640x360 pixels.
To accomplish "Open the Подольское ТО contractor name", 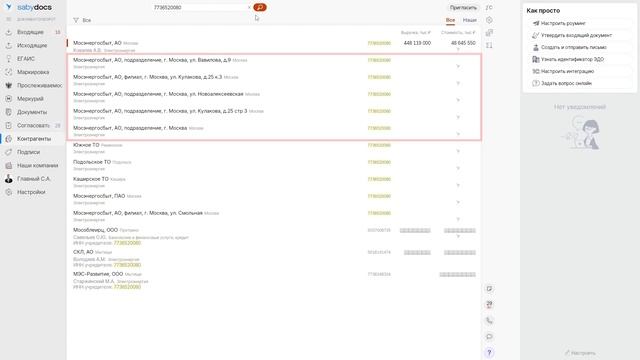I will (x=92, y=162).
